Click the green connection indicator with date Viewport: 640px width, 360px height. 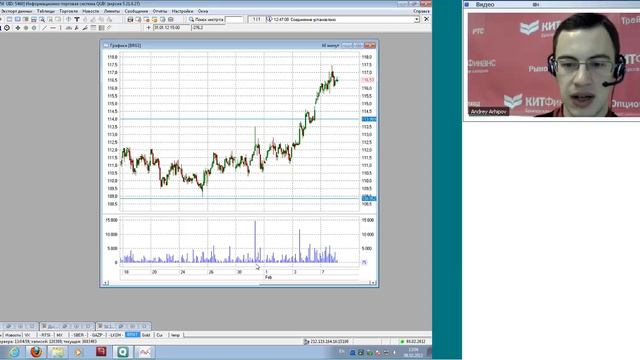click(412, 342)
